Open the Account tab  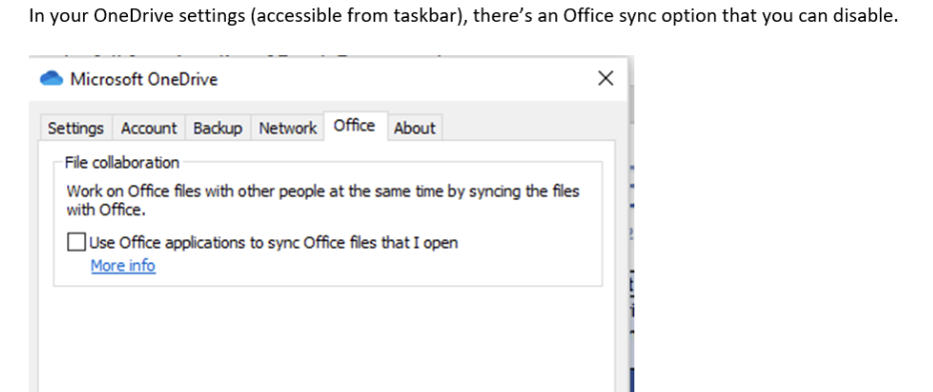point(149,128)
